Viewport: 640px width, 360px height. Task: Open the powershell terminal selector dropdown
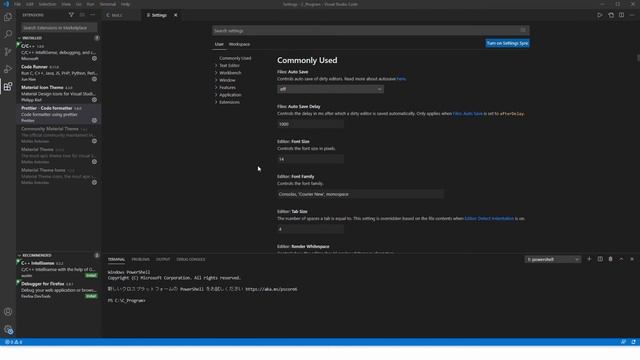[553, 259]
